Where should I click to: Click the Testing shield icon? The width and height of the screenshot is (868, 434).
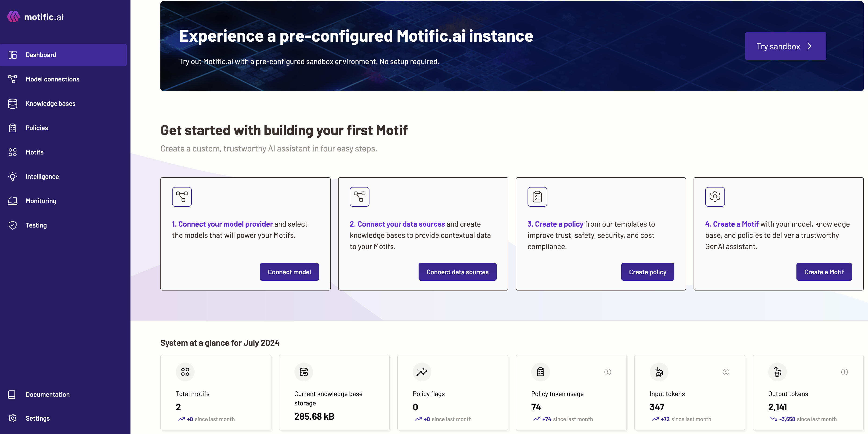[x=12, y=225]
